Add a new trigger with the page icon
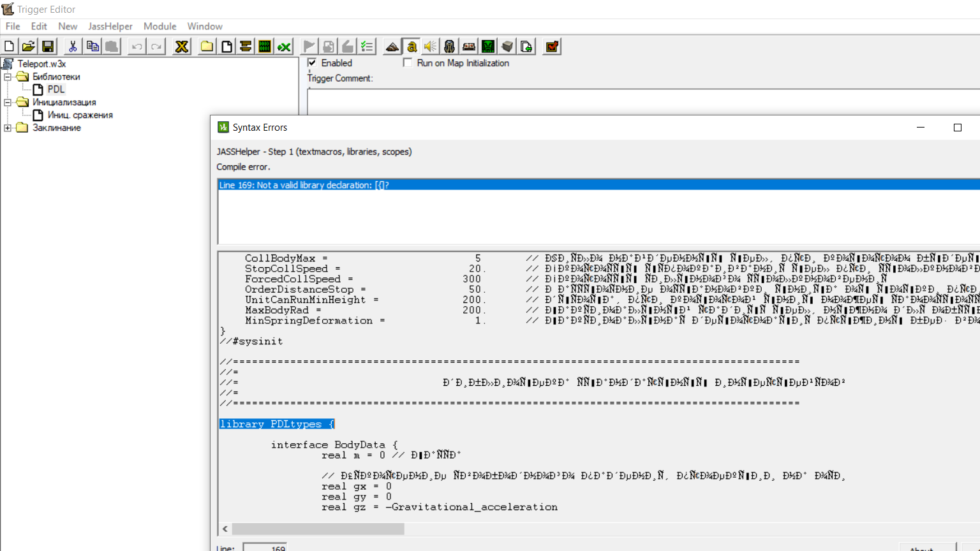Viewport: 980px width, 551px height. coord(226,47)
